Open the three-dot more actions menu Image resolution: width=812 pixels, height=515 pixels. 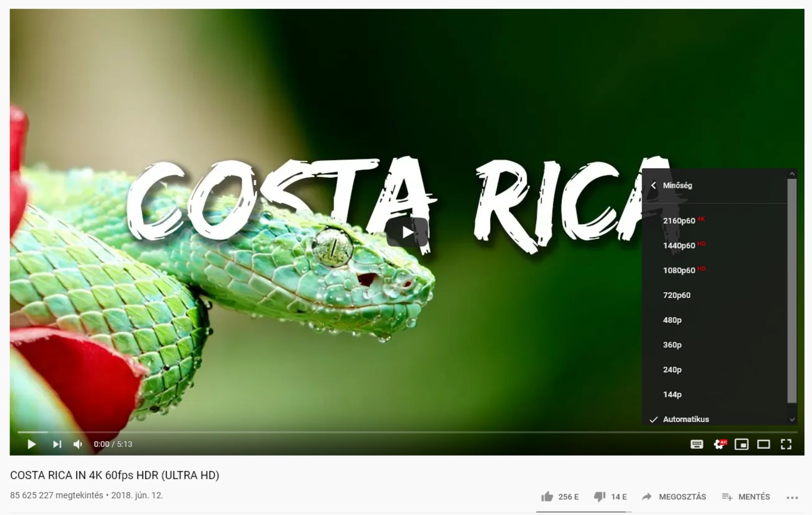pos(792,497)
